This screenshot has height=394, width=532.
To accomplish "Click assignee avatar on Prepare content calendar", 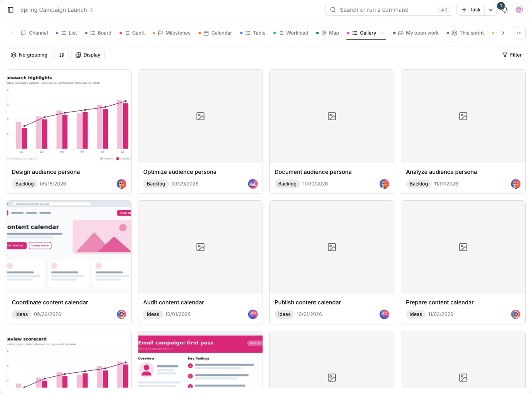I will click(515, 314).
